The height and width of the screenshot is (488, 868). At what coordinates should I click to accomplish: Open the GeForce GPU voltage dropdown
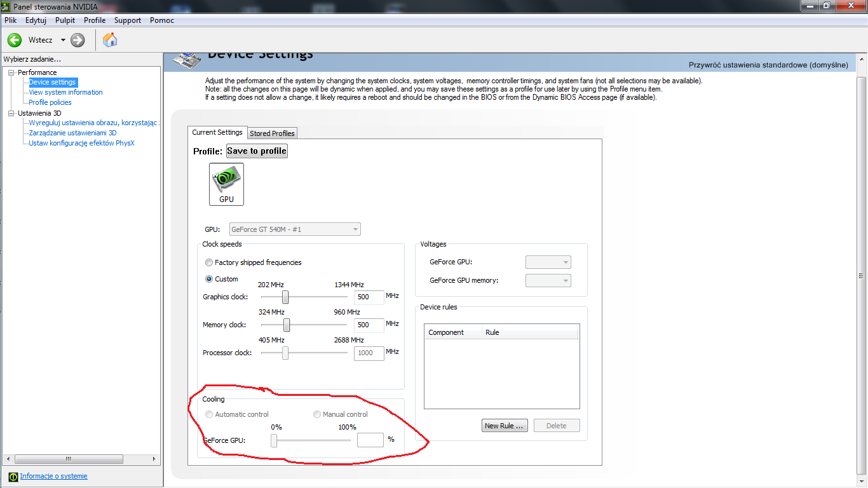point(548,262)
